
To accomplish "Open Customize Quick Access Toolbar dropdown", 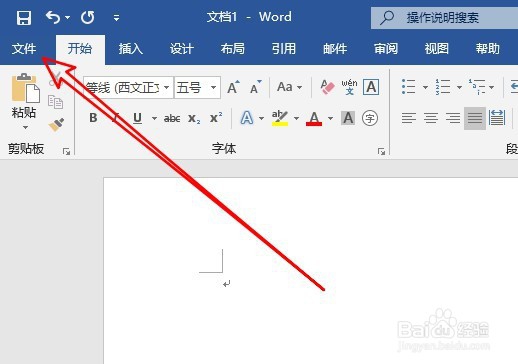I will coord(116,17).
